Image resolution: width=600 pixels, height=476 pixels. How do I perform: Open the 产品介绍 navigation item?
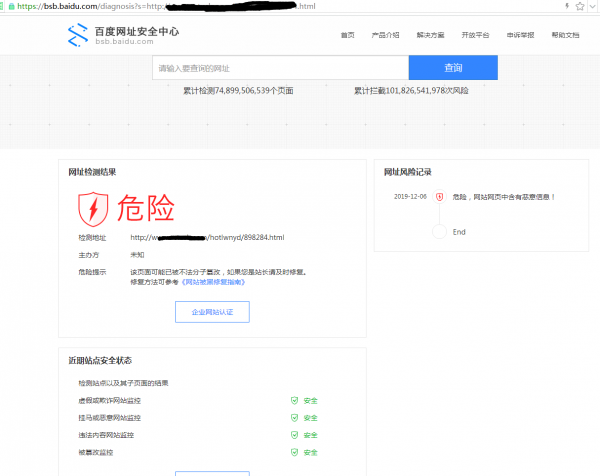[x=385, y=35]
